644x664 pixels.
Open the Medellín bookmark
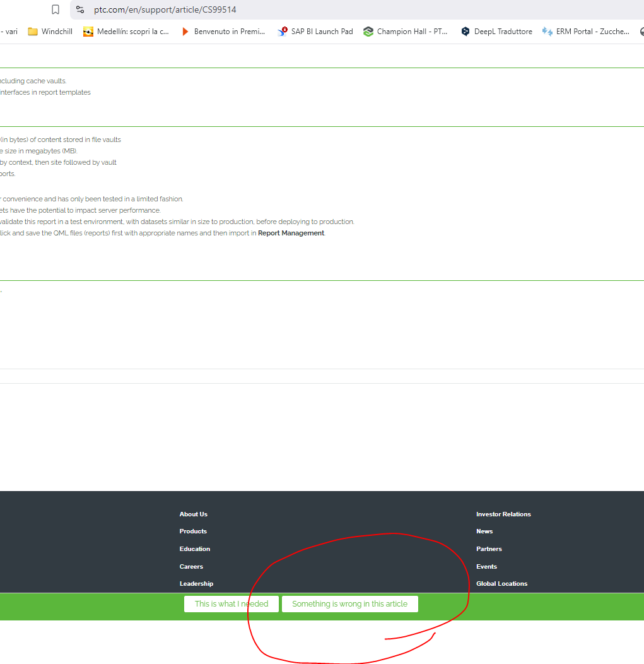click(x=126, y=31)
